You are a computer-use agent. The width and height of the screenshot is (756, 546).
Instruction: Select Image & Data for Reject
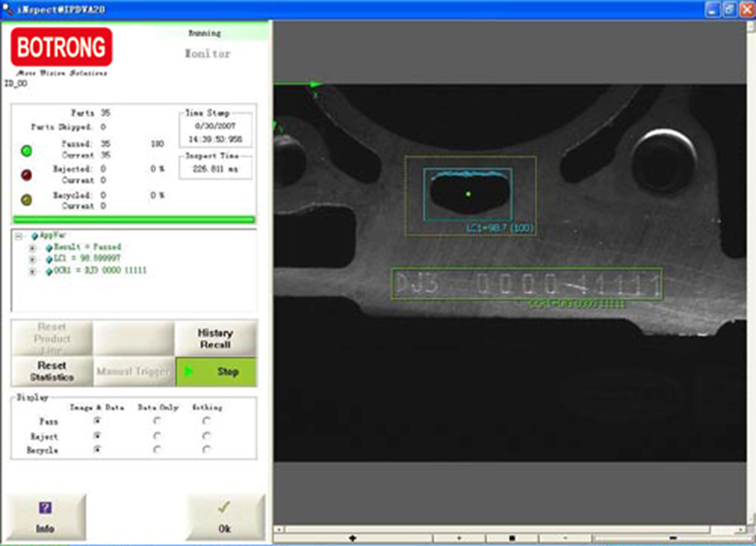pos(98,436)
